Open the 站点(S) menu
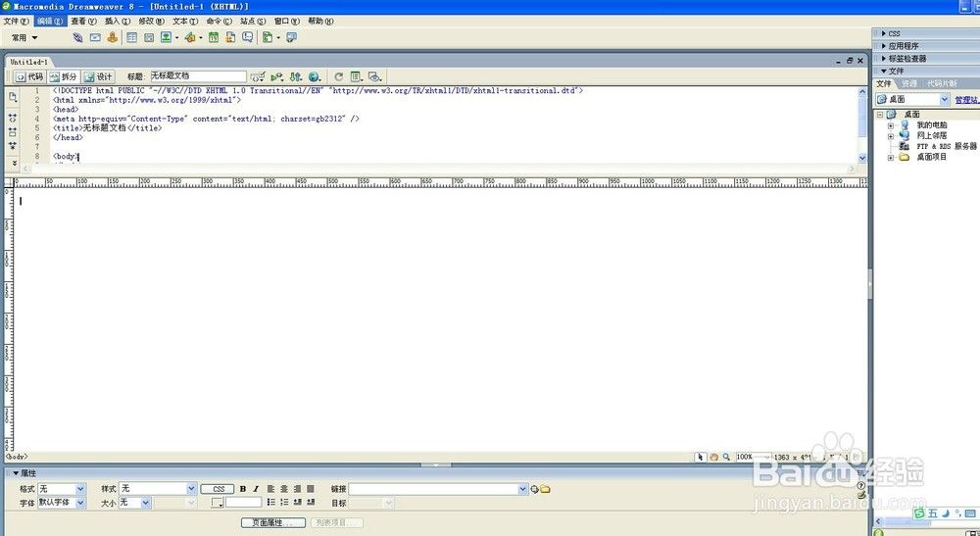Viewport: 980px width, 536px height. [253, 22]
